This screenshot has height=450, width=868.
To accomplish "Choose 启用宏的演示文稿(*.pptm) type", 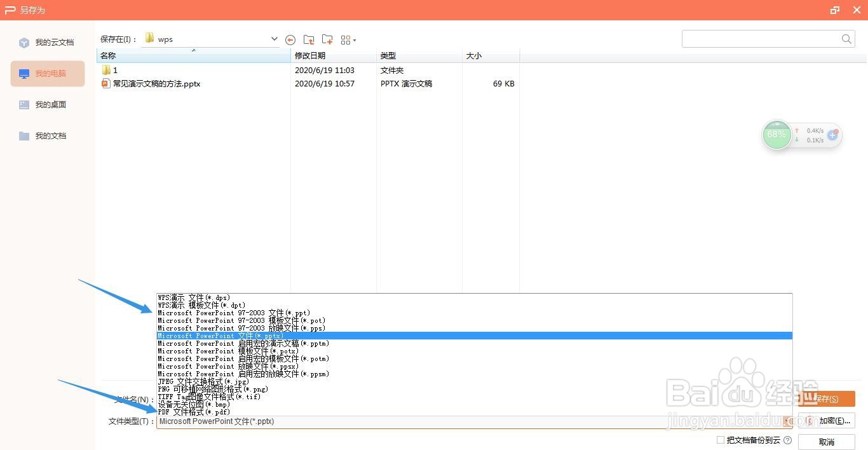I will tap(475, 343).
